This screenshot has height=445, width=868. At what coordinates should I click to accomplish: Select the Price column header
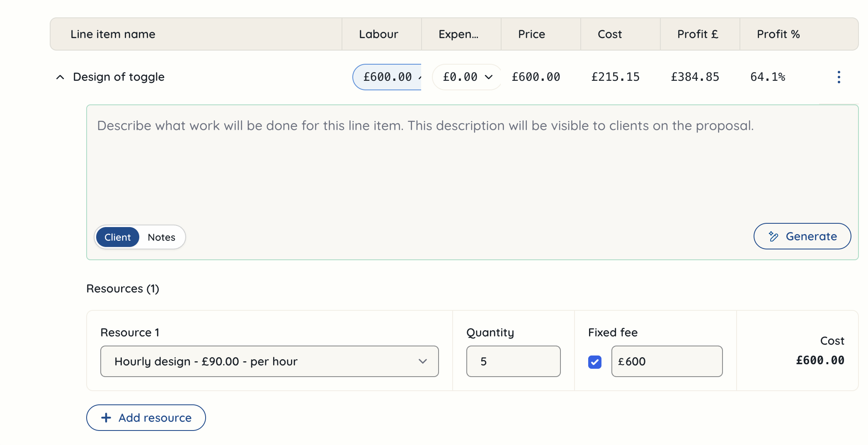point(531,34)
